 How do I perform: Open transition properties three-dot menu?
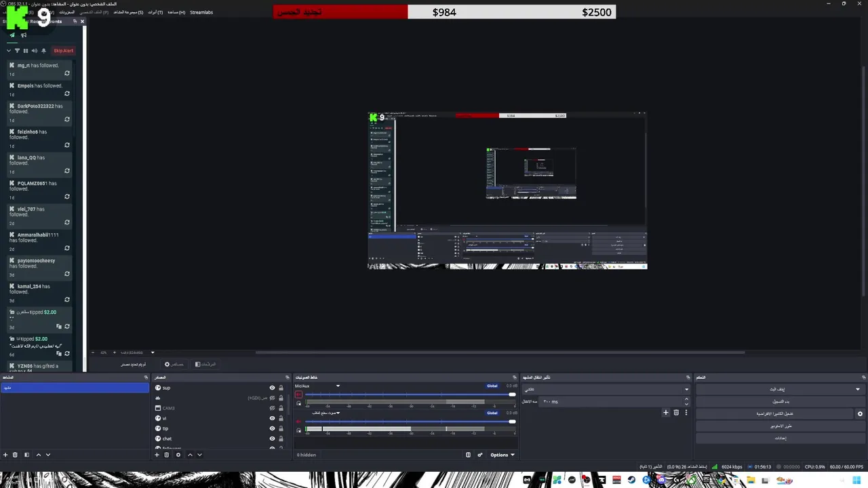click(x=686, y=412)
